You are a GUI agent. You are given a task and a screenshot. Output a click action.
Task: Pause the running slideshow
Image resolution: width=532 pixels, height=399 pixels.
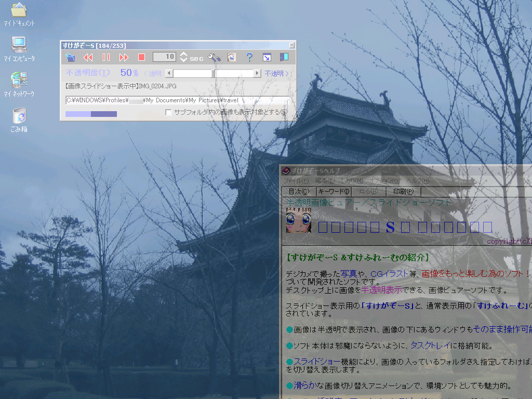(x=106, y=57)
